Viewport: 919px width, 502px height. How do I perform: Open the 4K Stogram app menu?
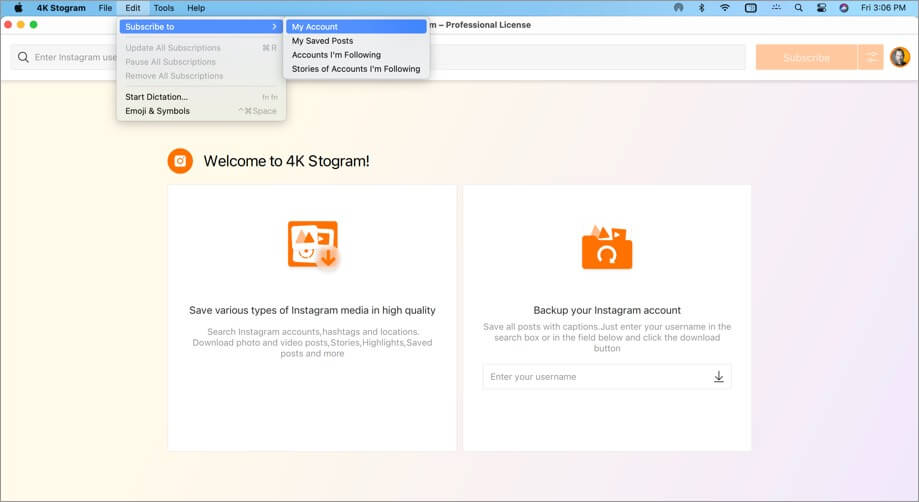coord(61,8)
